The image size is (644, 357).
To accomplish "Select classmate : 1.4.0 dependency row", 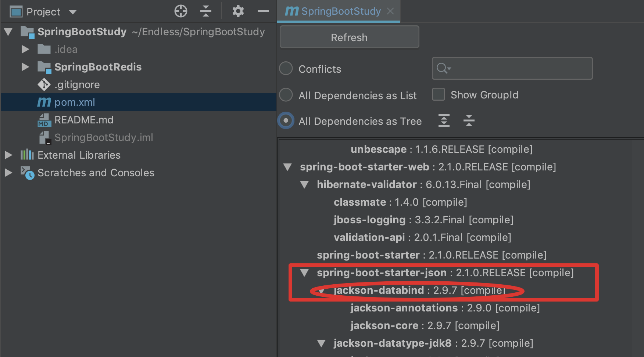I will [x=400, y=202].
